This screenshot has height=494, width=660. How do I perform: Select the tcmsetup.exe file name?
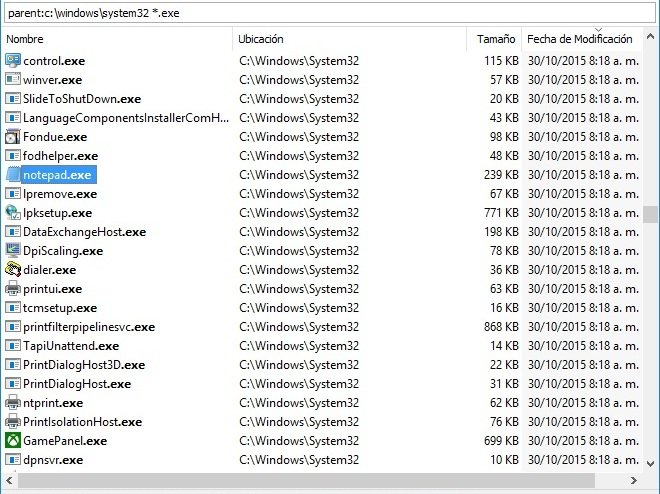60,308
